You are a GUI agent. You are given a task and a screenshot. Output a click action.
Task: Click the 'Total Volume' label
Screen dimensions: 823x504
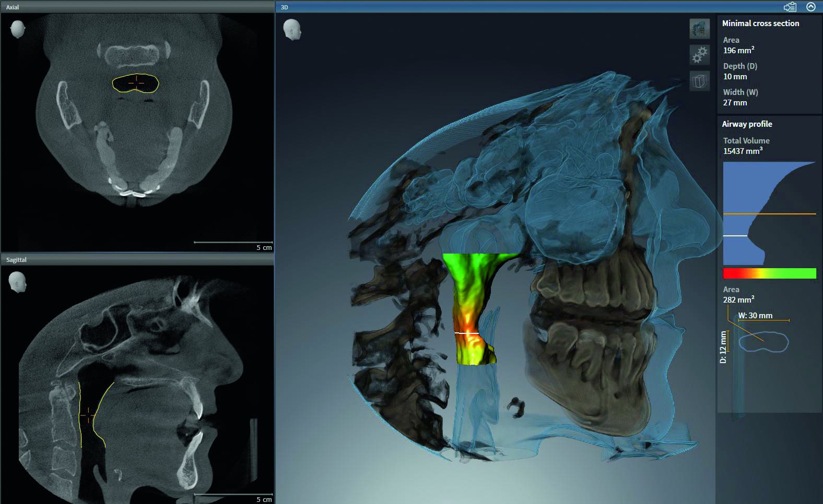(x=746, y=140)
